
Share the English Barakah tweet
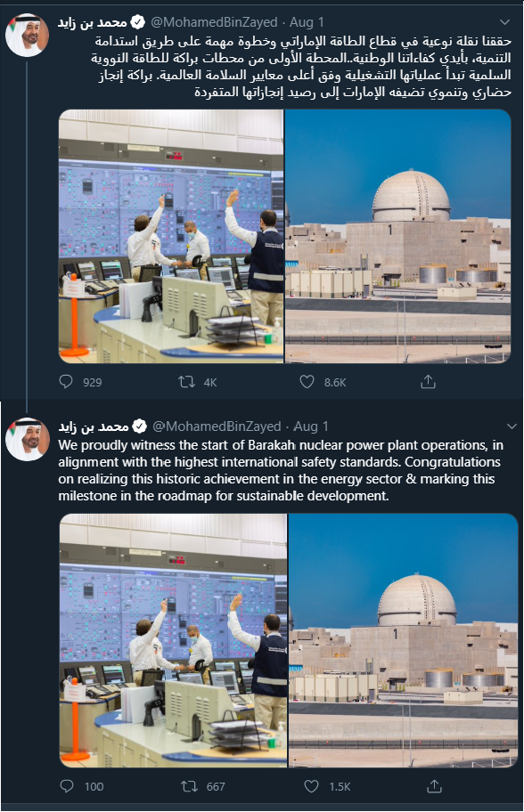(434, 787)
